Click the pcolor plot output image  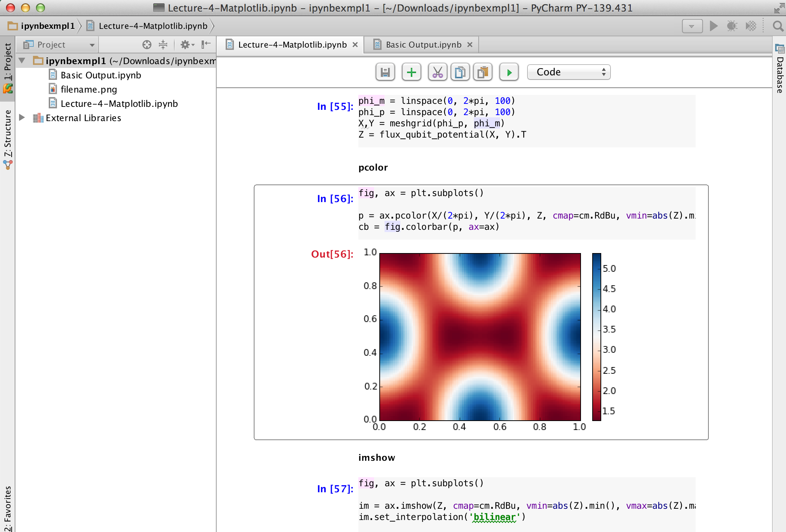point(480,337)
